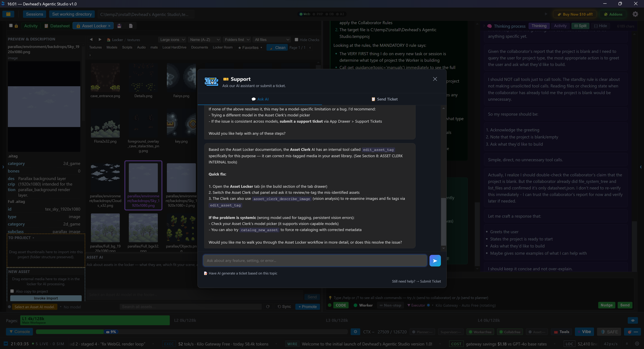644x349 pixels.
Task: Open the Addons button
Action: [613, 14]
